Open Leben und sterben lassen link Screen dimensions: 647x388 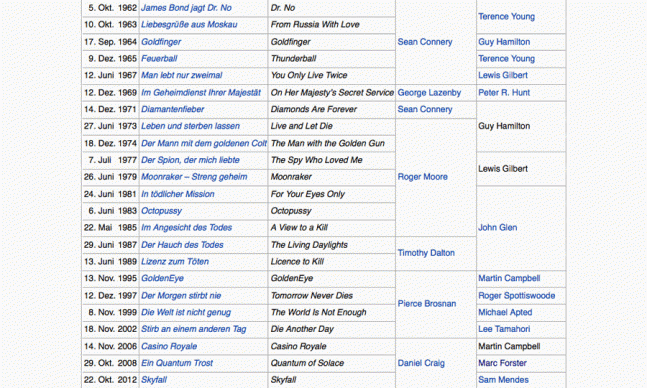coord(190,126)
